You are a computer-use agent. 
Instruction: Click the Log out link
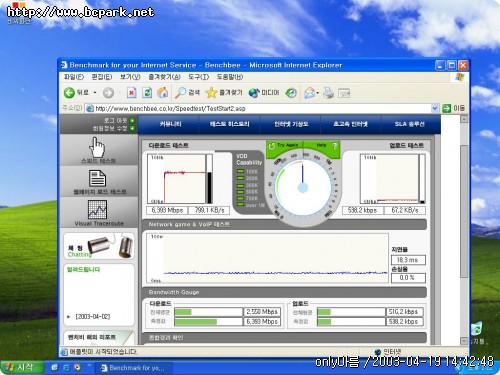tap(116, 120)
